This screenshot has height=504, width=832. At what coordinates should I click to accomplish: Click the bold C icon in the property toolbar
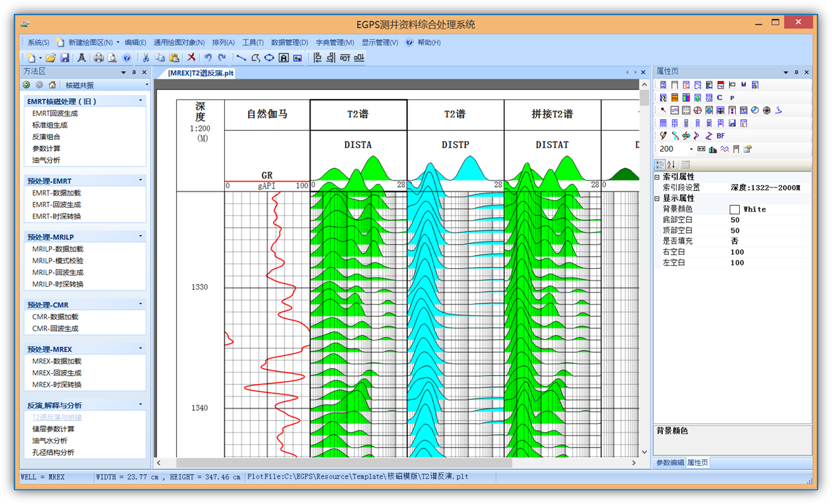(720, 97)
